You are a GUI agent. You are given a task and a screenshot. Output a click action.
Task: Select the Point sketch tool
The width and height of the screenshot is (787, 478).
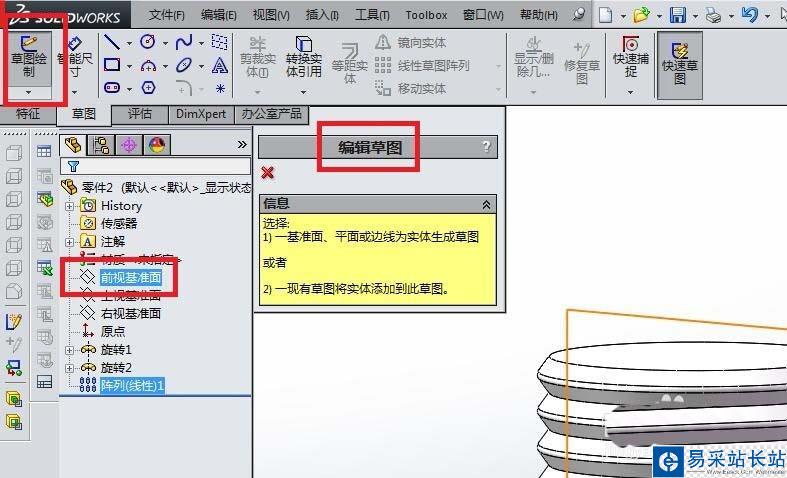click(x=220, y=89)
